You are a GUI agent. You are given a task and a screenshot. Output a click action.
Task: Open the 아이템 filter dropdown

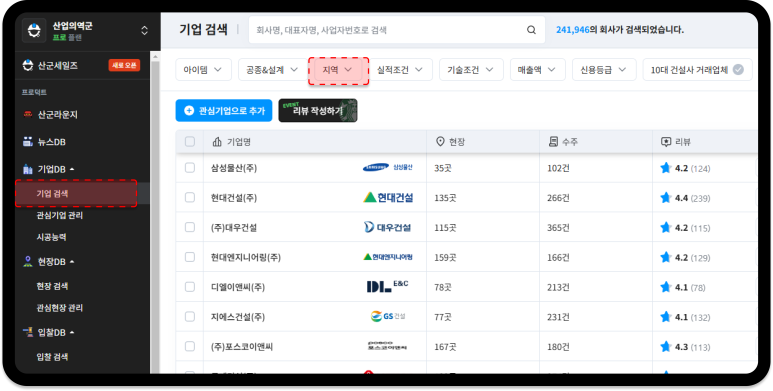click(203, 70)
